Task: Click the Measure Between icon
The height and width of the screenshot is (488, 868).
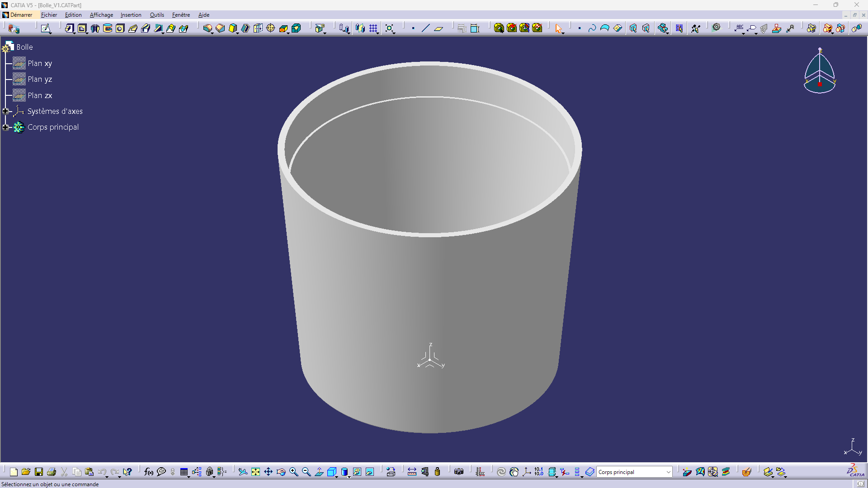Action: 412,472
